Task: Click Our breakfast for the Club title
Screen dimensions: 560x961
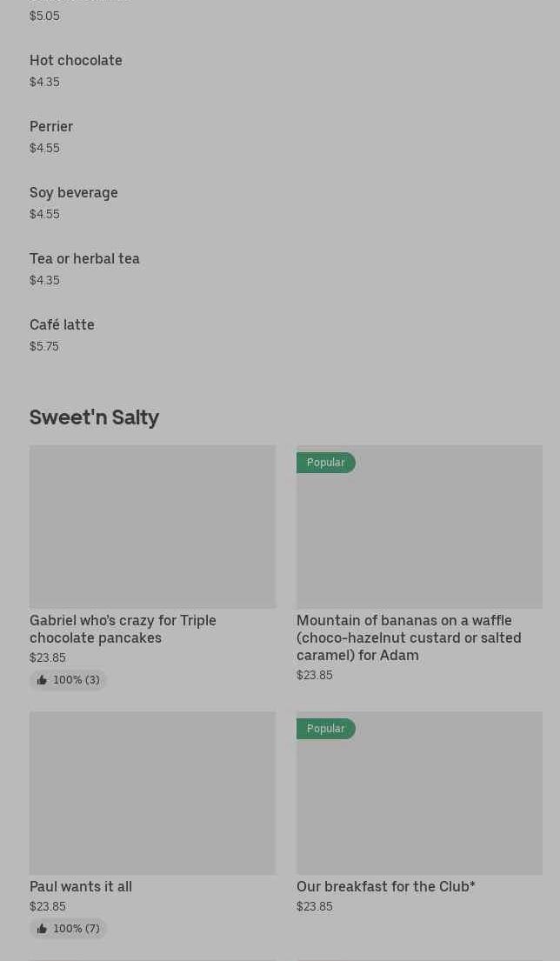Action: pyautogui.click(x=386, y=886)
